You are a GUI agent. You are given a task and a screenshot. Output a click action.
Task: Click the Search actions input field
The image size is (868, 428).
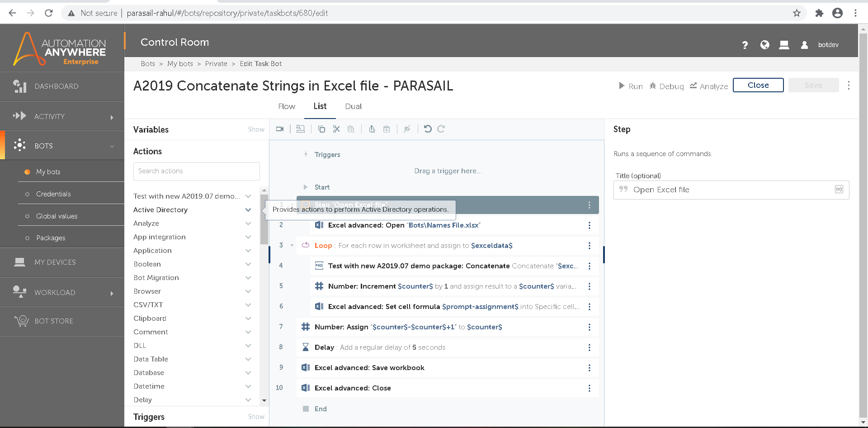click(x=196, y=171)
